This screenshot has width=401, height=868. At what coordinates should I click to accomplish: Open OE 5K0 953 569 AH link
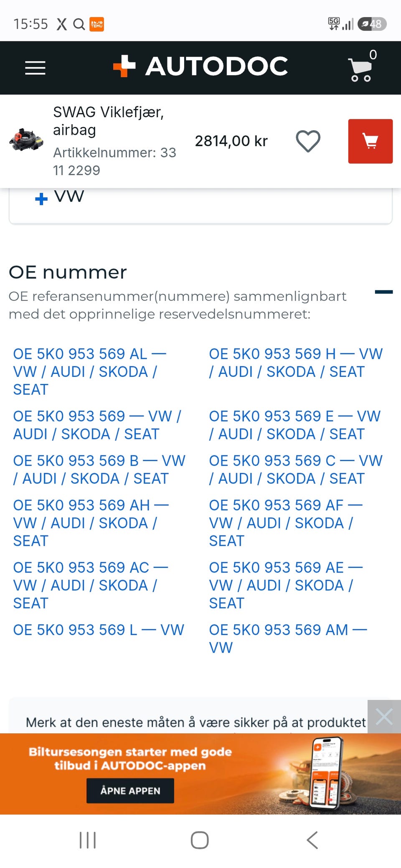point(91,523)
